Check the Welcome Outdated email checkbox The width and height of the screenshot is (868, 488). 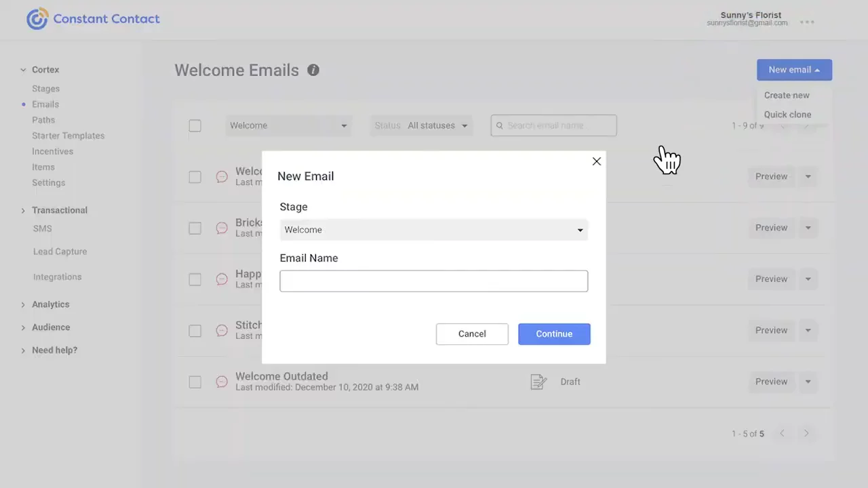point(195,382)
